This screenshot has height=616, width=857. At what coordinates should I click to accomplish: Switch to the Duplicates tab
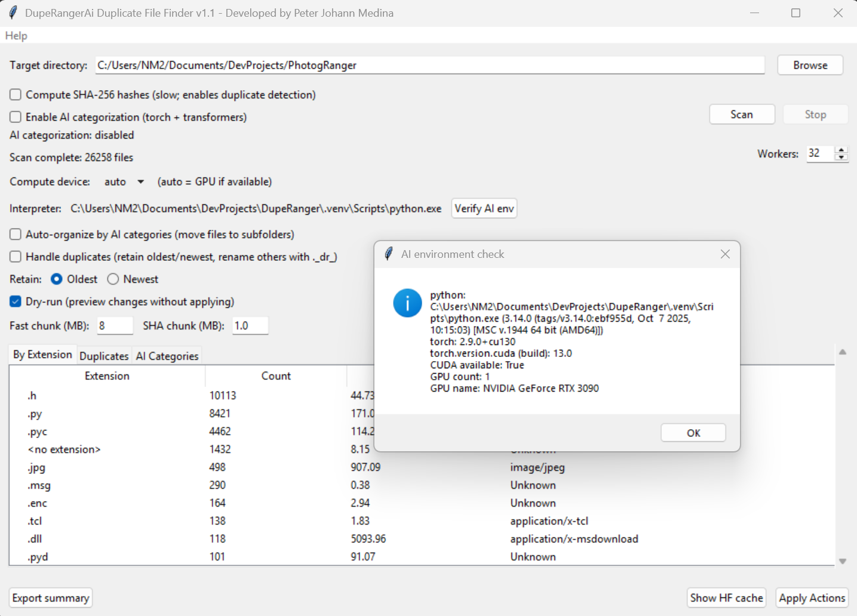click(x=104, y=355)
